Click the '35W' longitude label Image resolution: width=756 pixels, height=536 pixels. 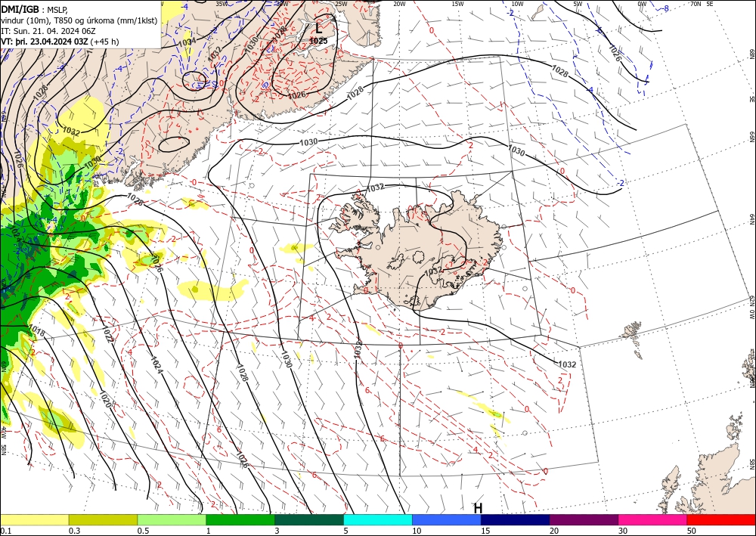[x=222, y=5]
